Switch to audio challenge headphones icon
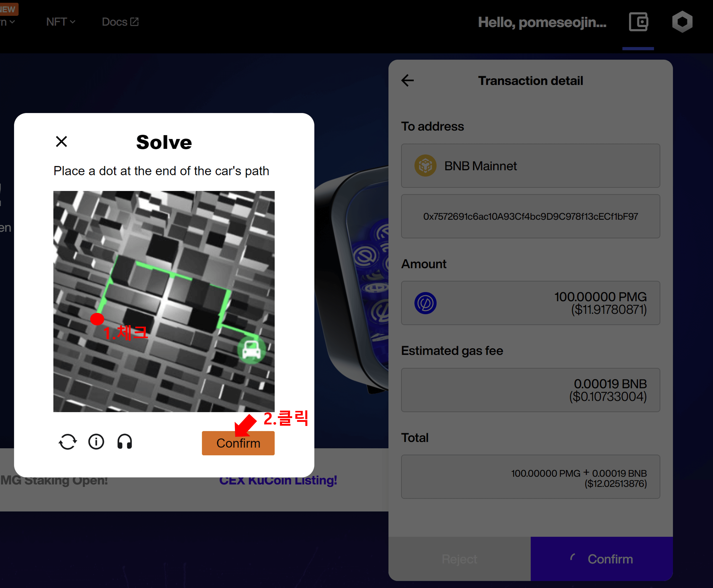This screenshot has height=588, width=713. [124, 442]
